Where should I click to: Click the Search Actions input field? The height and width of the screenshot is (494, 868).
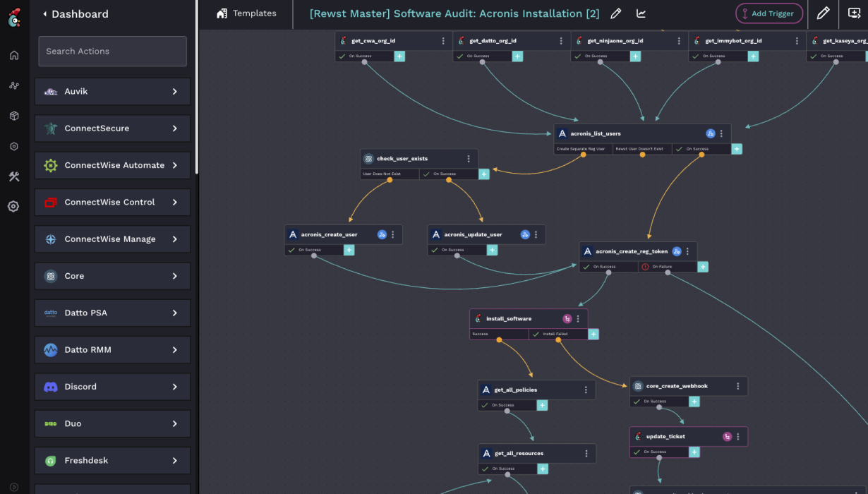point(111,51)
